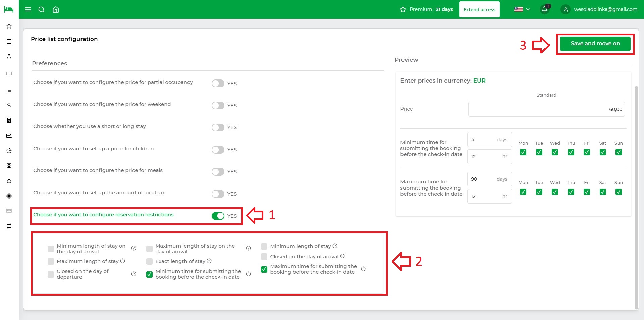Edit minimum time hours field

[x=489, y=157]
